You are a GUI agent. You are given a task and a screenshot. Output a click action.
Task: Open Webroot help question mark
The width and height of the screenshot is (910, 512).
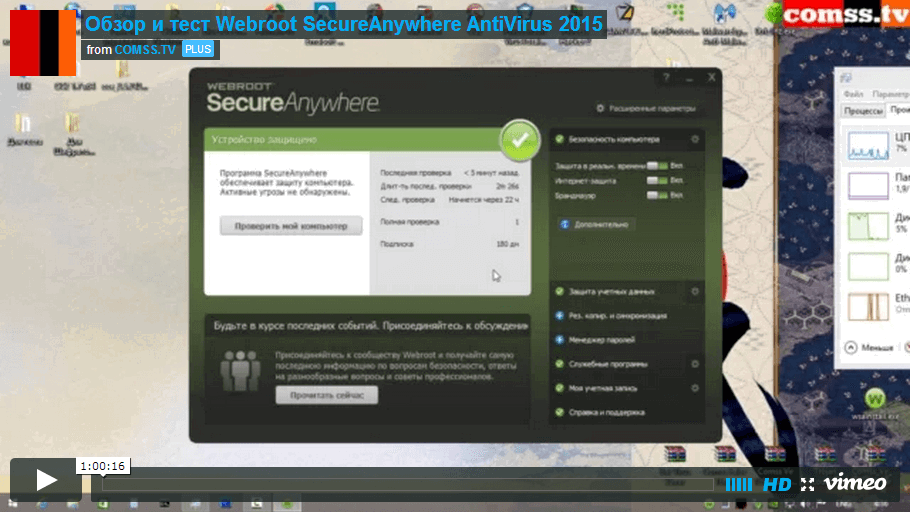tap(666, 78)
